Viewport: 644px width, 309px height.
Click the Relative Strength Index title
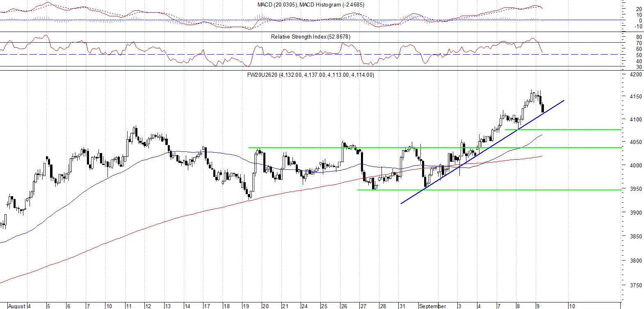[x=311, y=37]
